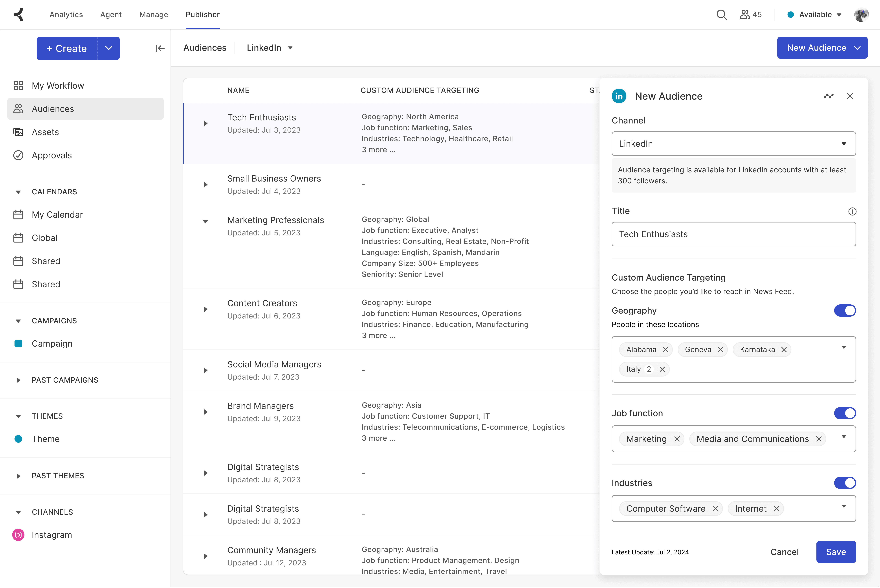Remove the Internet industry tag
Viewport: 880px width, 588px height.
[x=777, y=509]
